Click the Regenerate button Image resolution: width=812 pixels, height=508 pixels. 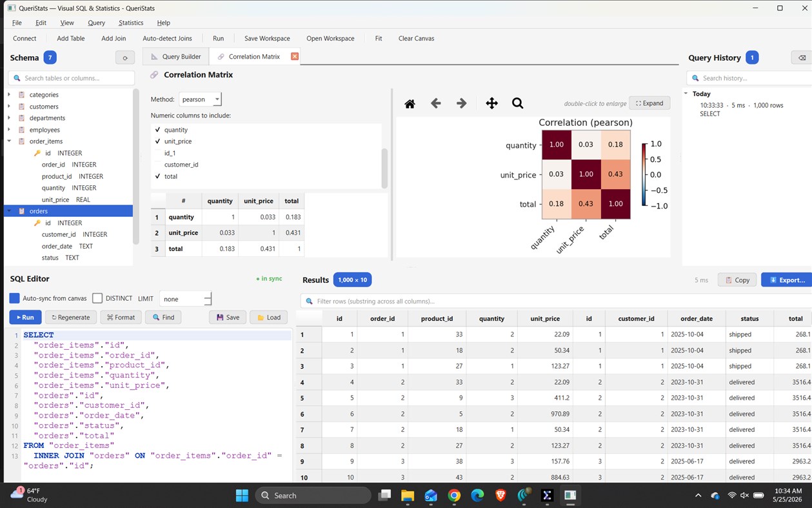[x=71, y=317]
